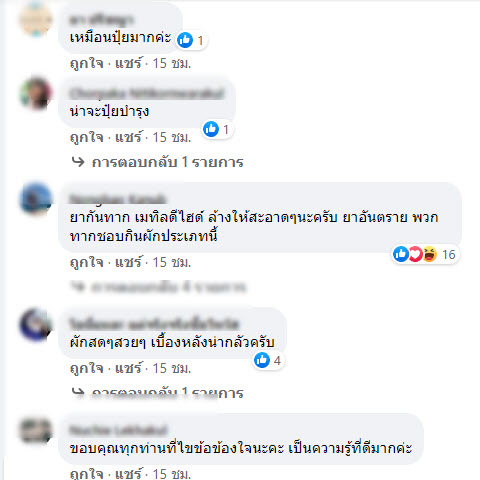
Task: Open like reaction on น่าจะปุ๋ยบำรุง comment
Action: pyautogui.click(x=211, y=129)
